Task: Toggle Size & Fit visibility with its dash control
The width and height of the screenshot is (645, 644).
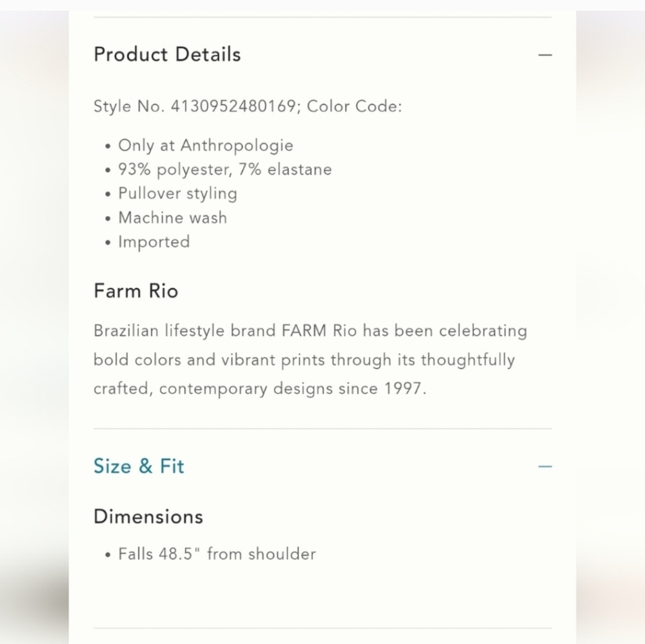Action: [x=546, y=465]
